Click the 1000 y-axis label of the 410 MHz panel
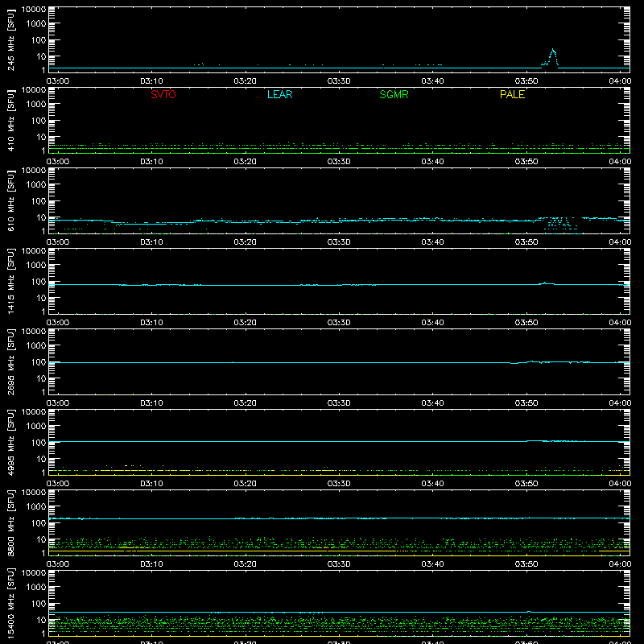 point(36,105)
